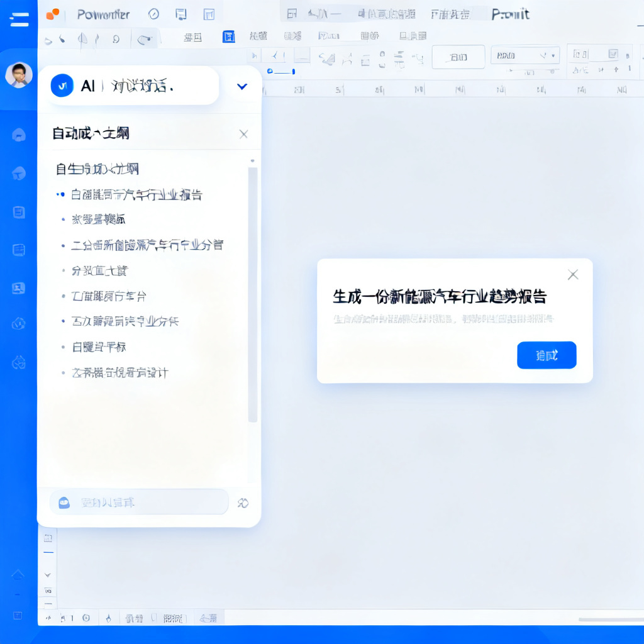Click the leaf-shaped icon in quick toolbar

pos(82,40)
